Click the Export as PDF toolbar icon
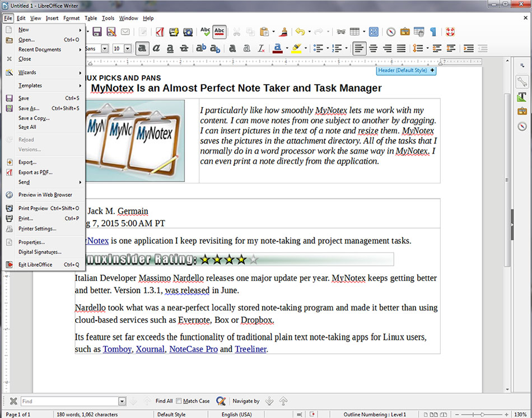Image resolution: width=532 pixels, height=418 pixels. tap(160, 32)
